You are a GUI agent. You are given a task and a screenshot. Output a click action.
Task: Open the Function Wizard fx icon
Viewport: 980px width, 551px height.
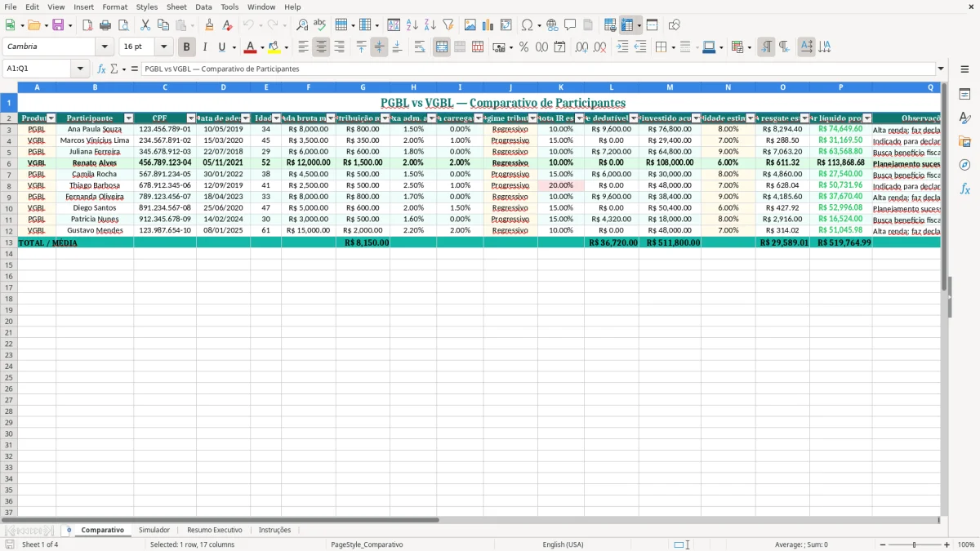pyautogui.click(x=101, y=69)
